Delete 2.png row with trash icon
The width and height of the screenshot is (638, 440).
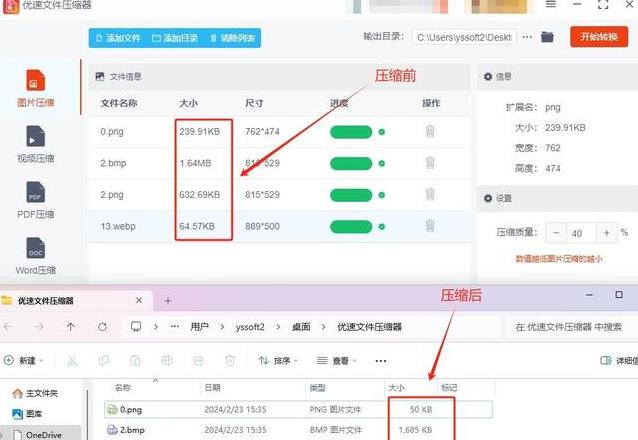point(430,194)
